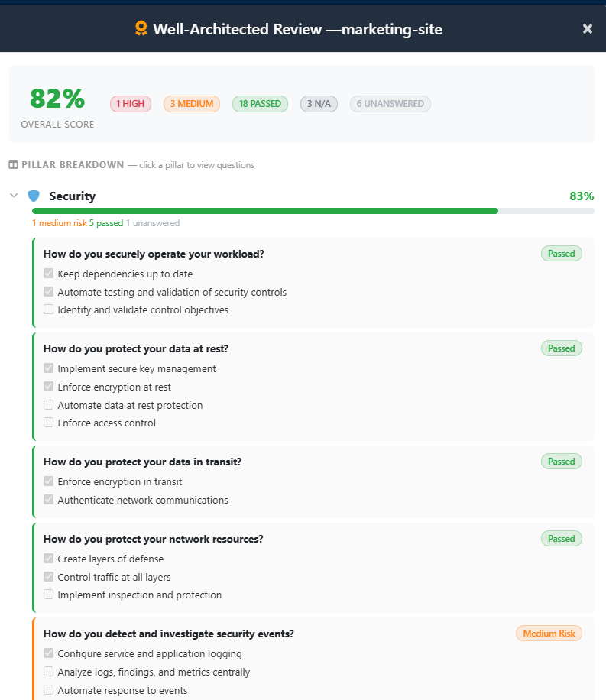Check 'Implement inspection and protection' box
This screenshot has height=700, width=606.
coord(49,595)
